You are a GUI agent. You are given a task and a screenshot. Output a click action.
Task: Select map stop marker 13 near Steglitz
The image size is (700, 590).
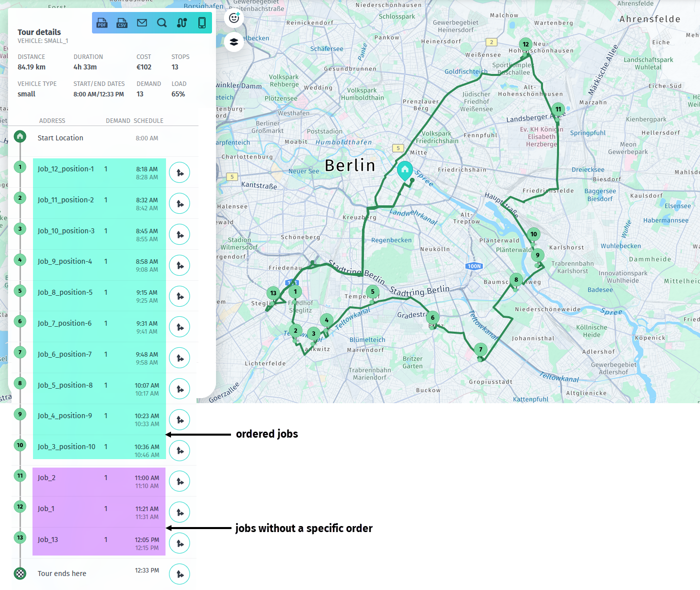coord(273,293)
